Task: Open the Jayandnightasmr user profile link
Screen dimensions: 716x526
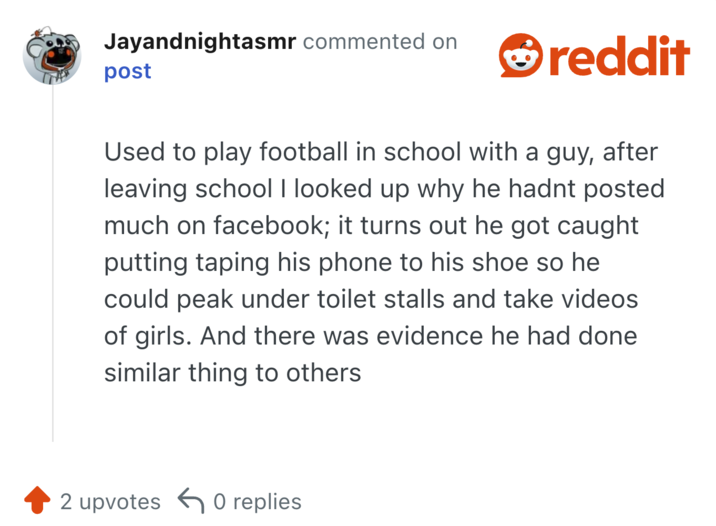Action: [199, 42]
